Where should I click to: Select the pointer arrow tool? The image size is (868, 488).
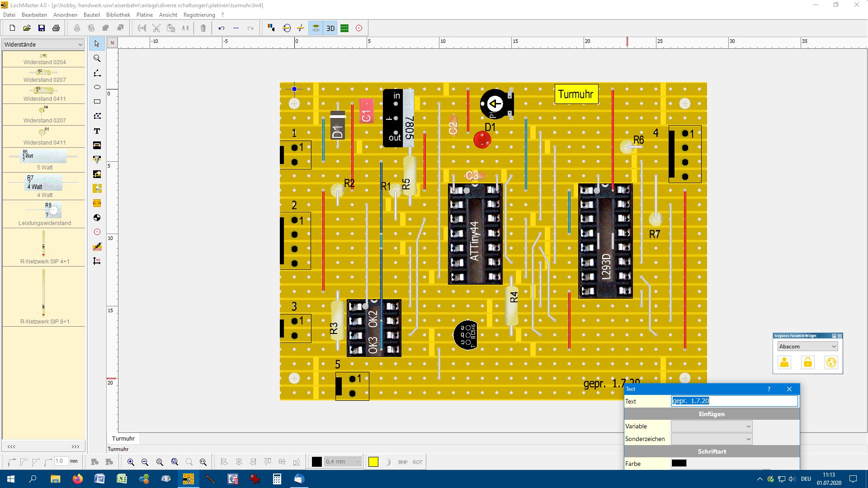click(x=97, y=44)
